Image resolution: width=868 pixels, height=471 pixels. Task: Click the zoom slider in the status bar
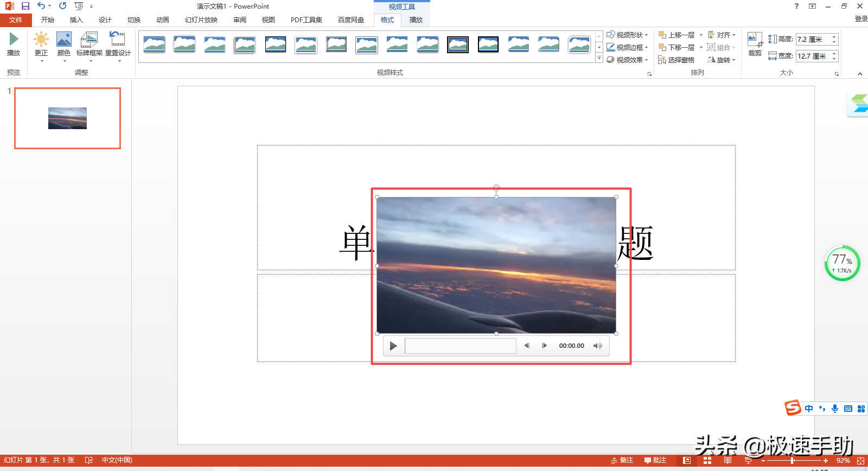pos(793,460)
